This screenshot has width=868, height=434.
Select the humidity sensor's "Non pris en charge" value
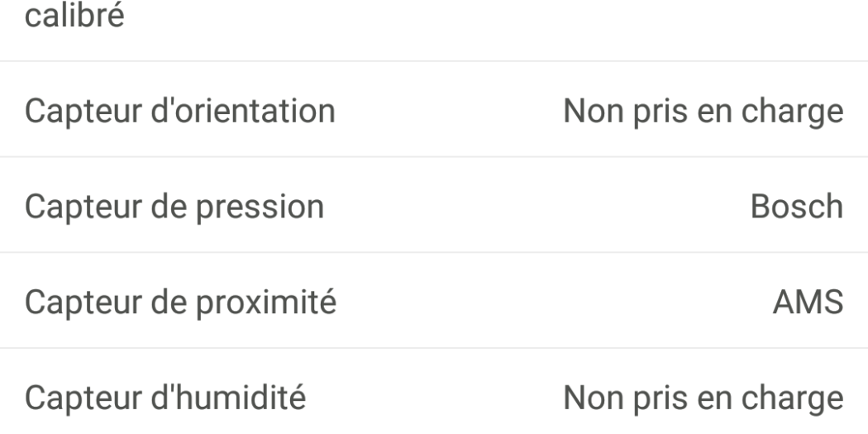(x=703, y=398)
